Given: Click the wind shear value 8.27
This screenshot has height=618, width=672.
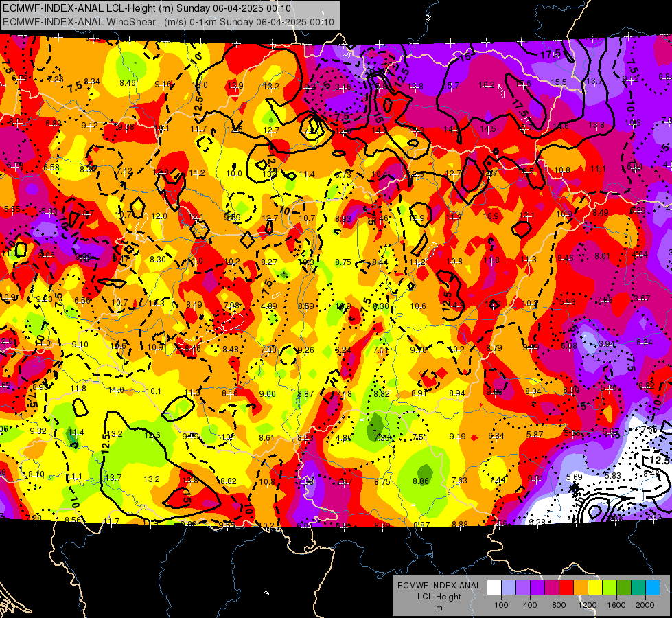Looking at the screenshot, I should (x=269, y=262).
